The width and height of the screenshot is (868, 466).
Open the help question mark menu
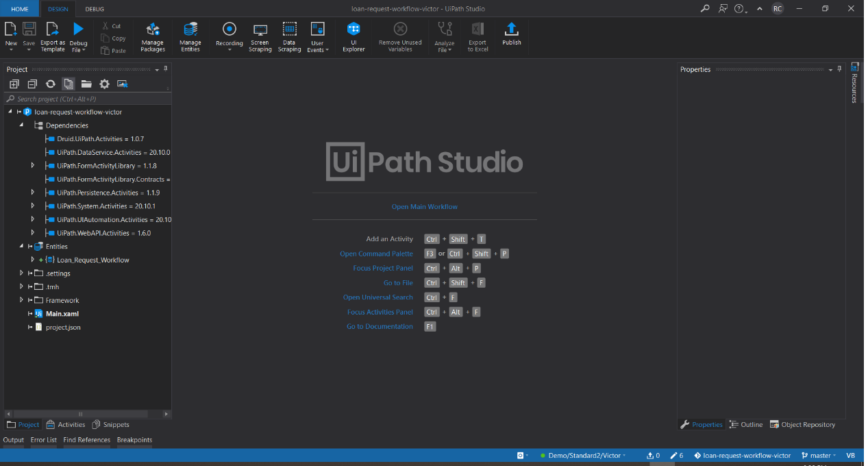(x=739, y=8)
